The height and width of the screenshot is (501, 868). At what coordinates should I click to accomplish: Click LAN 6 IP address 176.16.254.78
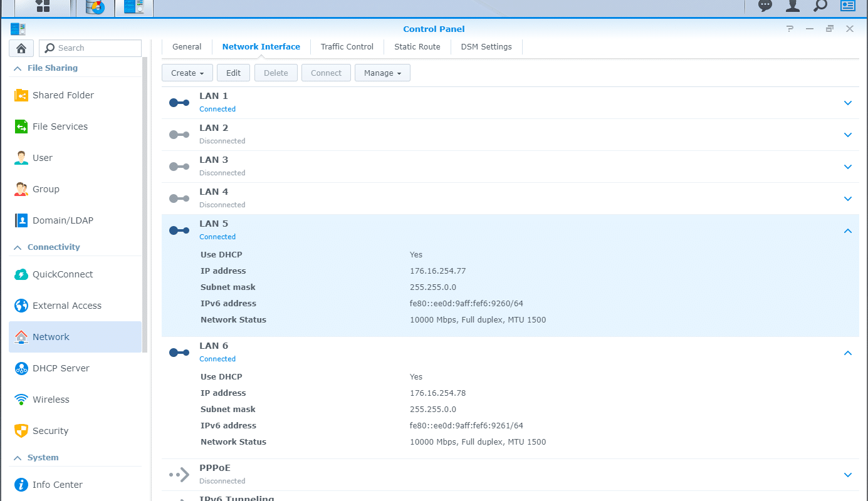point(437,393)
